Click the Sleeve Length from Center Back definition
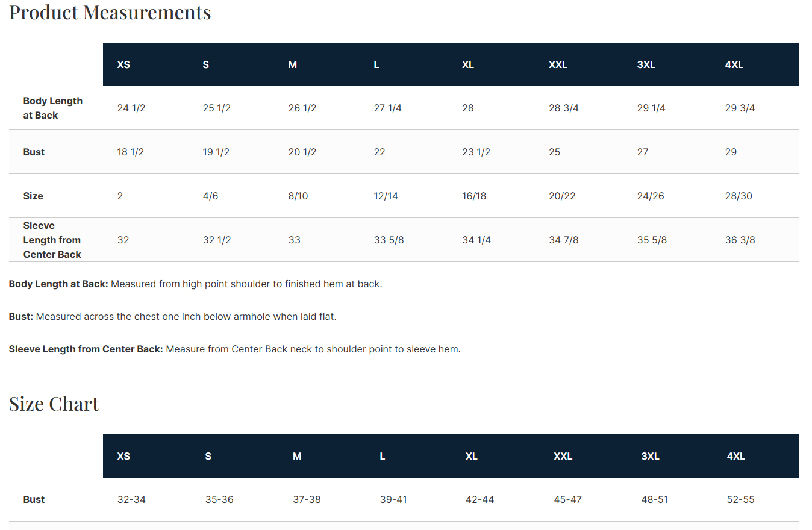Image resolution: width=812 pixels, height=530 pixels. pyautogui.click(x=235, y=349)
